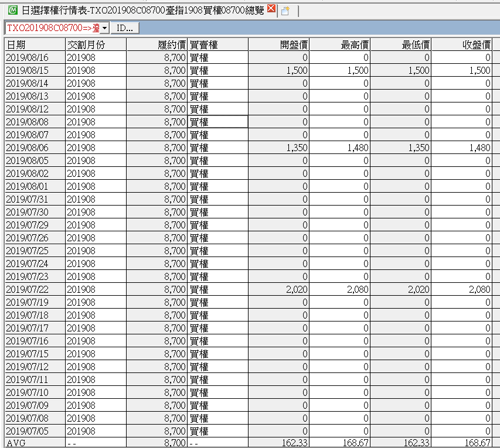The height and width of the screenshot is (448, 500).
Task: Select the 2019/08/13 date cell
Action: pyautogui.click(x=35, y=96)
